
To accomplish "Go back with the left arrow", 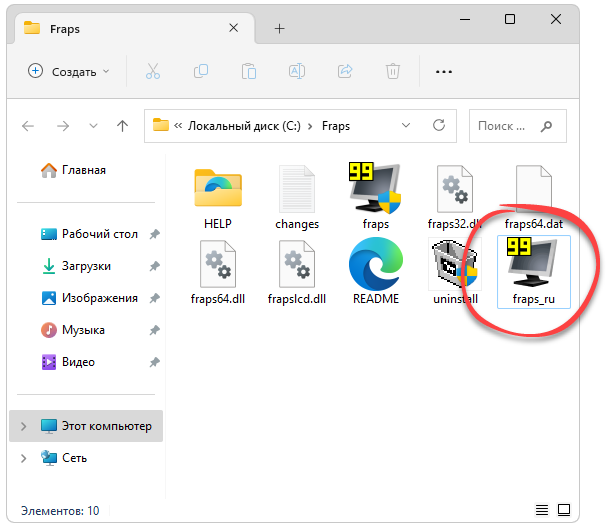I will coord(28,126).
